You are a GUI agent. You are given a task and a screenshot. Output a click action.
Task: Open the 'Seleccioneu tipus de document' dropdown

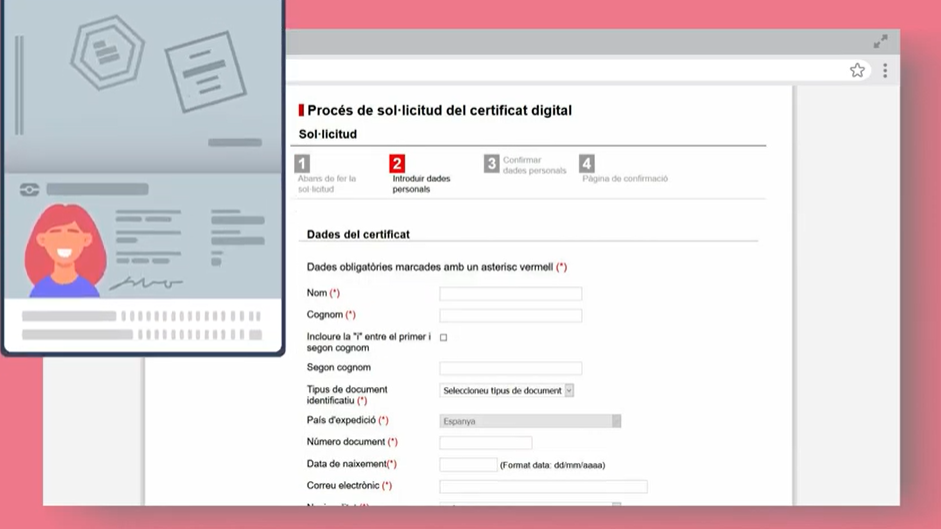click(x=507, y=391)
